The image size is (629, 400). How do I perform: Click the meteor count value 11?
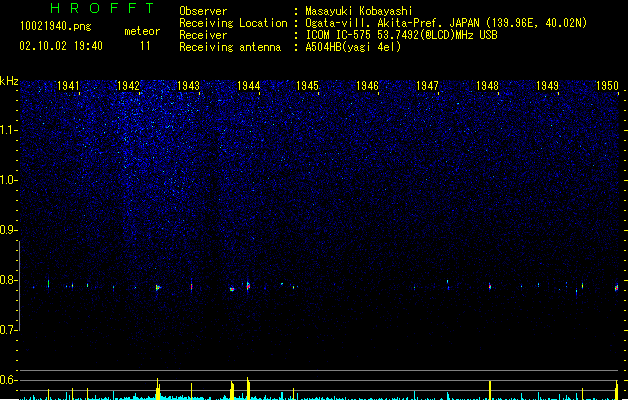(x=145, y=46)
